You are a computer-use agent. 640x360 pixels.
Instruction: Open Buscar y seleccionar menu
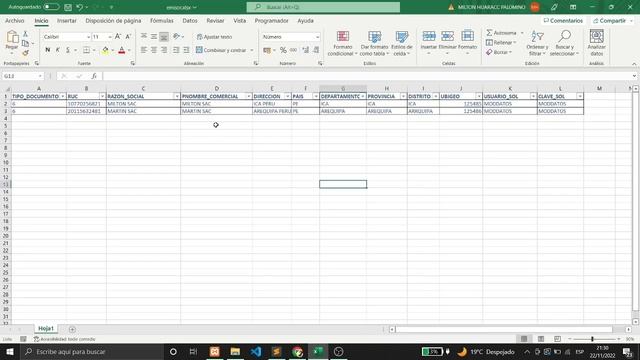pos(564,43)
